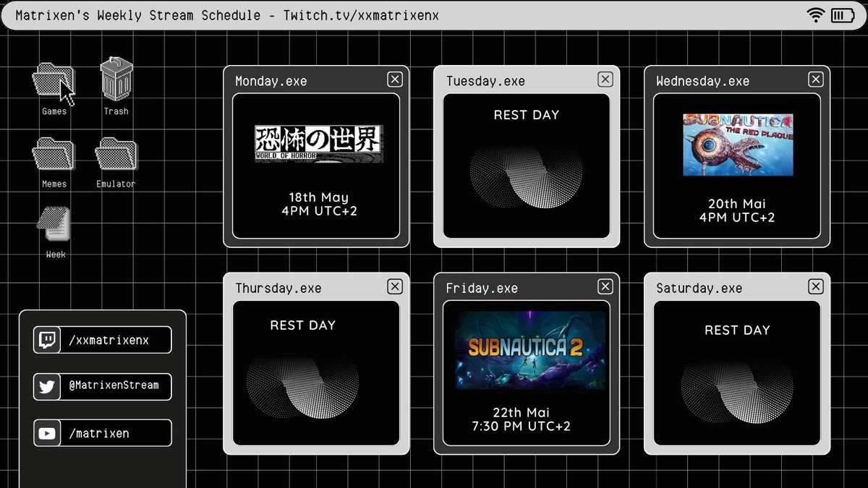Open the /matrixen YouTube link
868x488 pixels.
(x=103, y=433)
